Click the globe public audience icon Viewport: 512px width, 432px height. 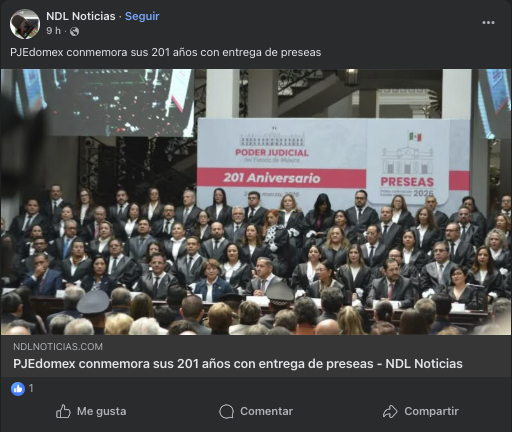pos(75,31)
